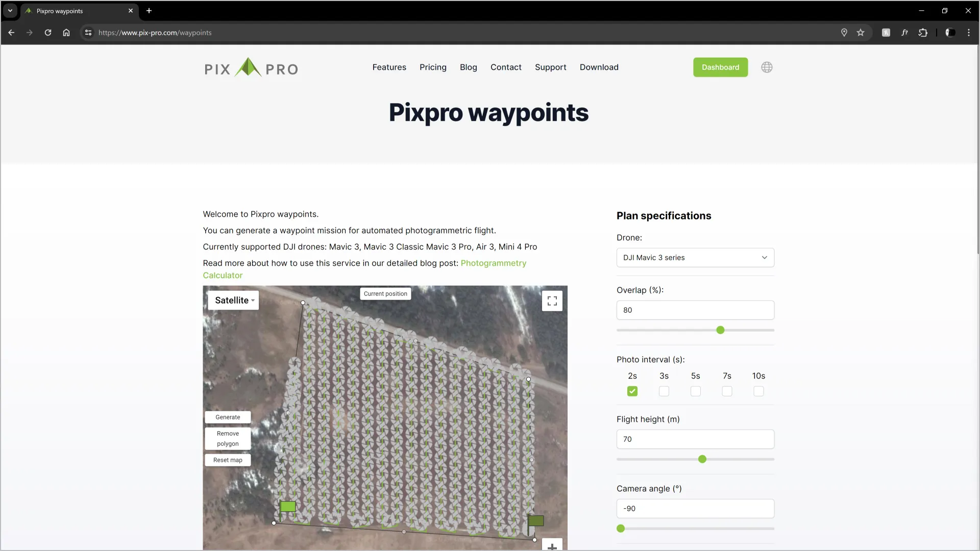
Task: Close the Pixpro waypoints tab
Action: [x=131, y=11]
